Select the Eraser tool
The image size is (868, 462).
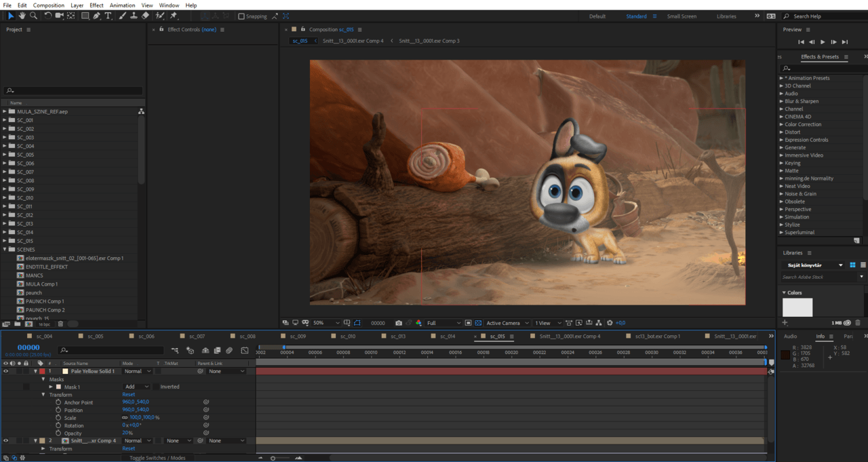tap(145, 16)
